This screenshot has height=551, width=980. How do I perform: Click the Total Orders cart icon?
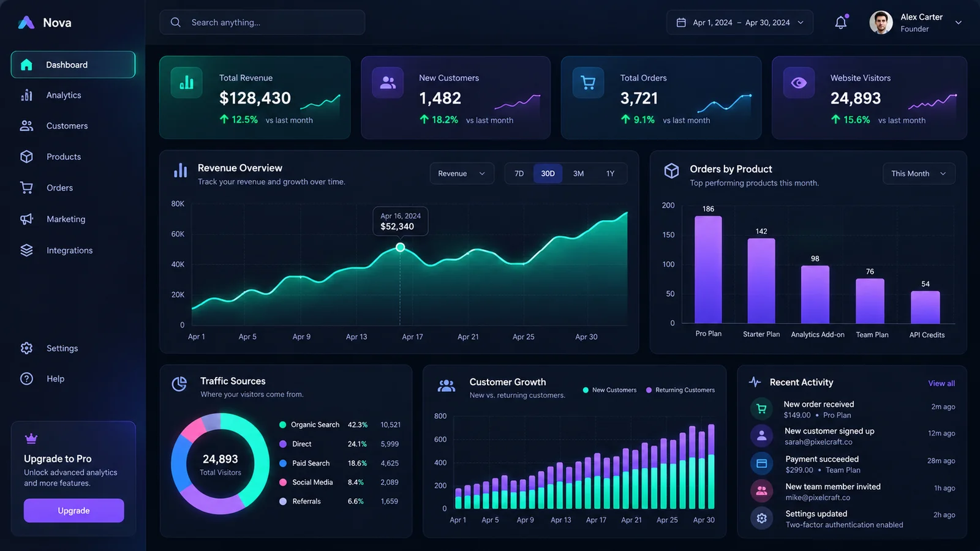(588, 83)
